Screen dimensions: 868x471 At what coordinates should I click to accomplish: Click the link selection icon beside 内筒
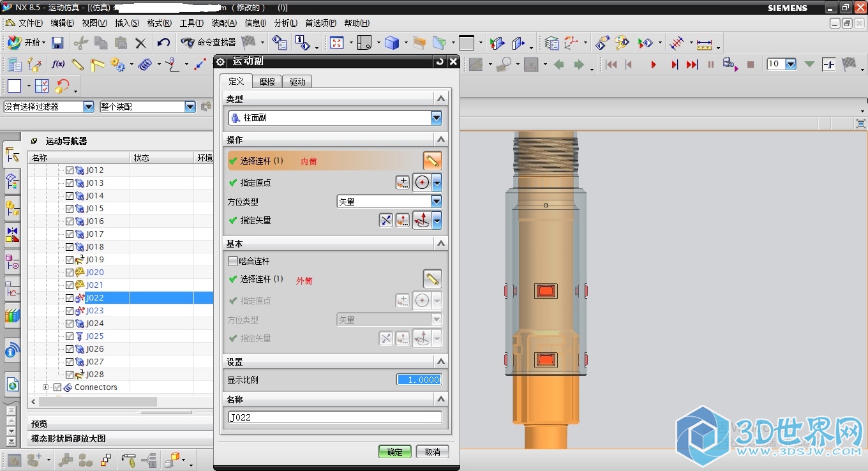[432, 161]
